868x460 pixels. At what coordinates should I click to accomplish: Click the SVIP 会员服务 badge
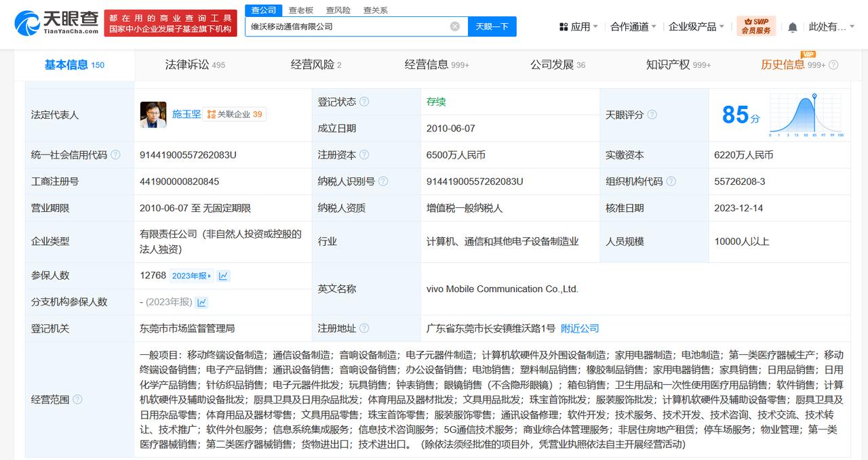[x=756, y=26]
